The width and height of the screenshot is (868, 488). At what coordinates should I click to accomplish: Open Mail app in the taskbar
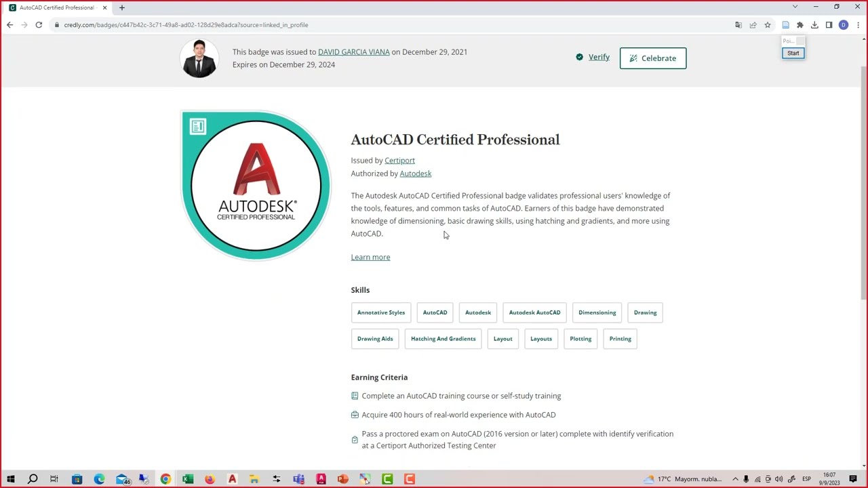coord(122,479)
